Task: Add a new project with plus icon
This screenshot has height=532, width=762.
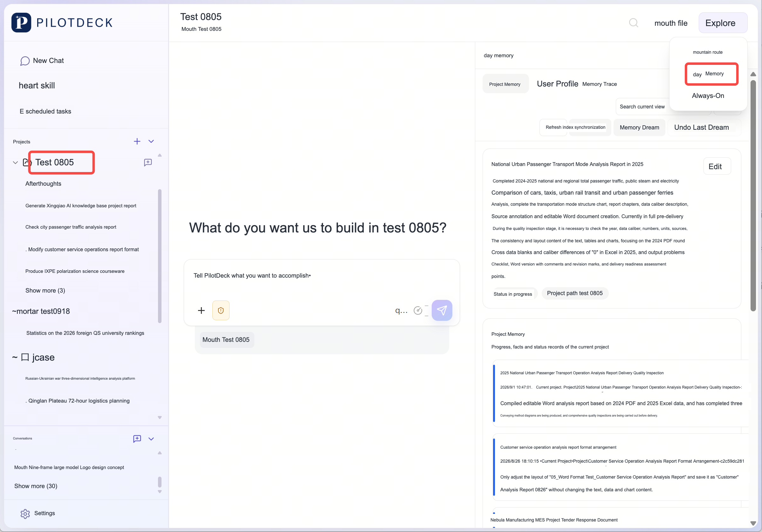Action: coord(137,142)
